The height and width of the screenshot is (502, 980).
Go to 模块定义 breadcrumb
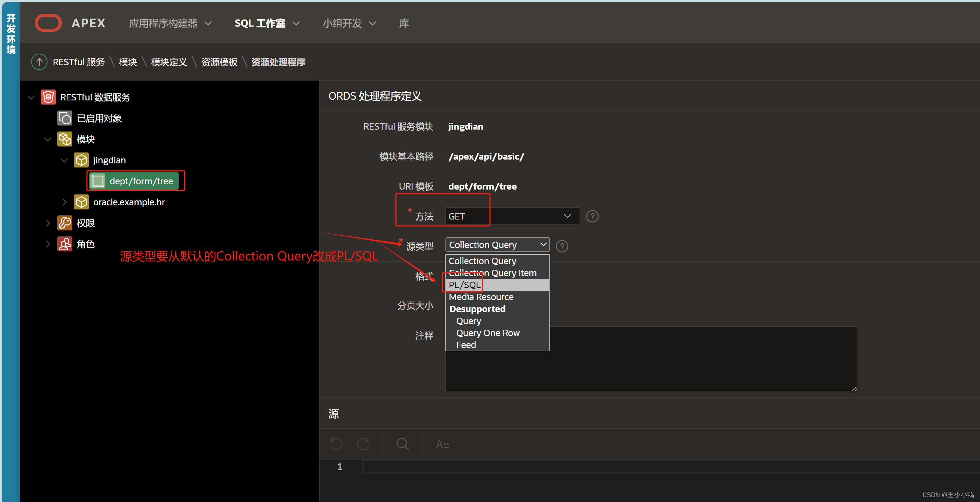tap(169, 62)
